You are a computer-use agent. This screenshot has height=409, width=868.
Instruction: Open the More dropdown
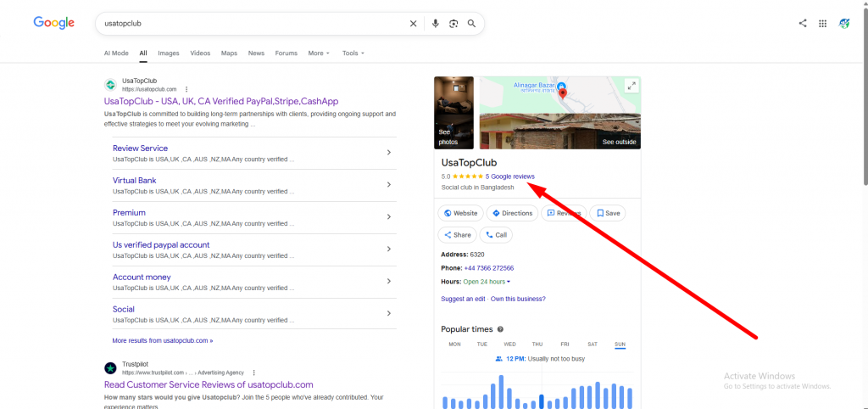pyautogui.click(x=319, y=53)
